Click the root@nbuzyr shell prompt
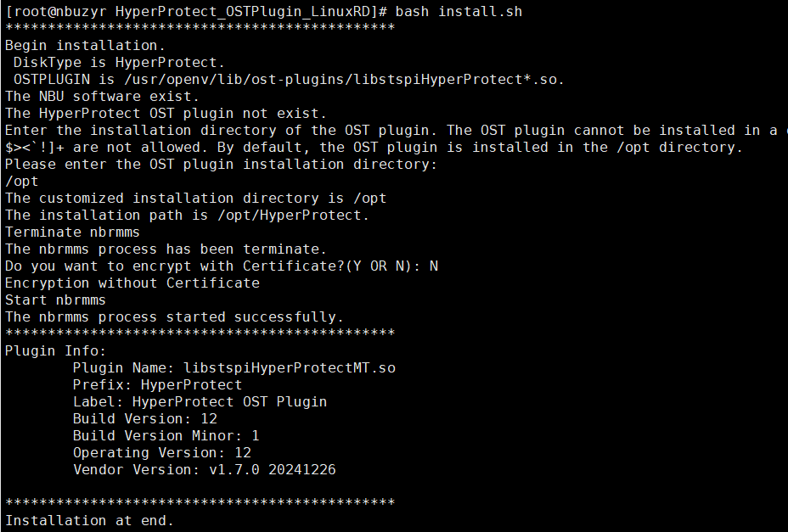This screenshot has height=532, width=788. point(196,11)
